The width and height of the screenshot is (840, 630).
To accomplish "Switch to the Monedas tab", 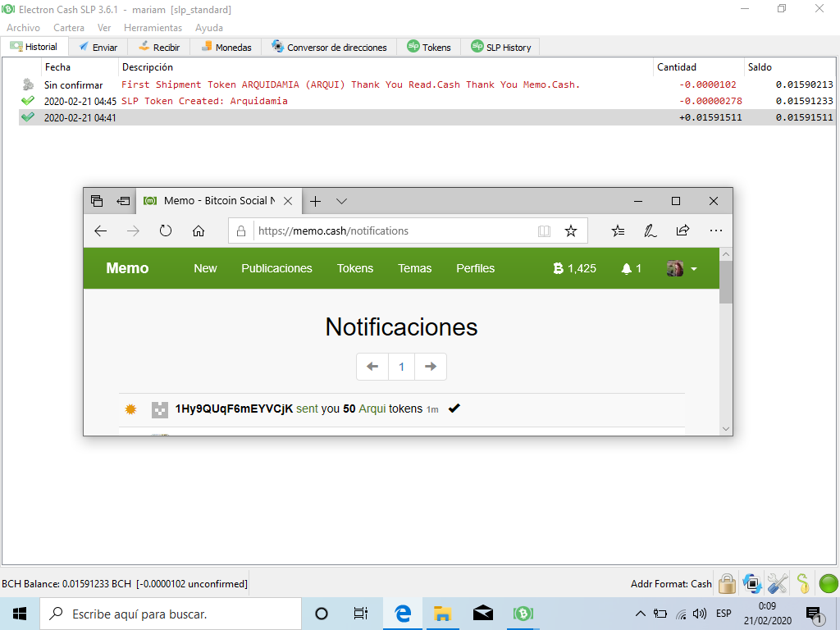I will (x=226, y=47).
